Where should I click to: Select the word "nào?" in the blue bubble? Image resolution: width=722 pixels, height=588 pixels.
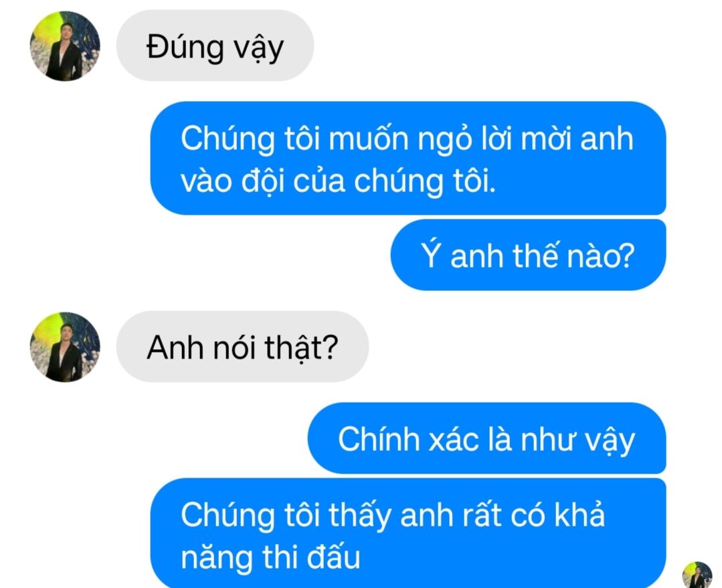[601, 256]
